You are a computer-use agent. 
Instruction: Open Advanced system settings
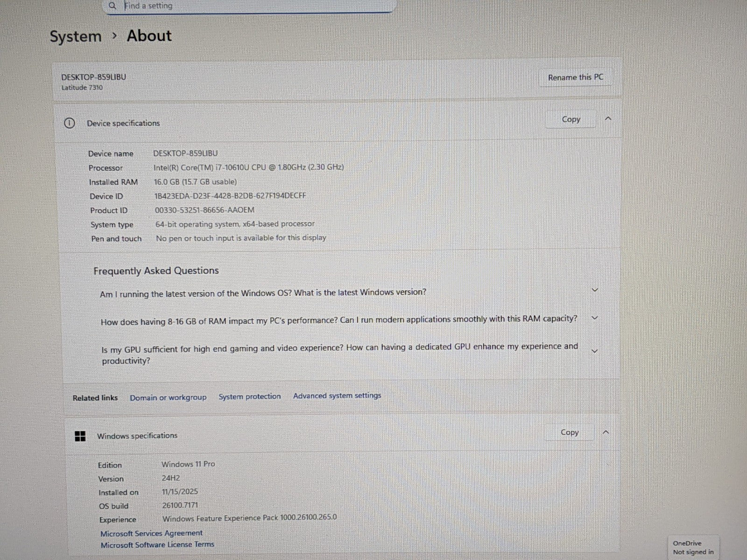tap(337, 396)
